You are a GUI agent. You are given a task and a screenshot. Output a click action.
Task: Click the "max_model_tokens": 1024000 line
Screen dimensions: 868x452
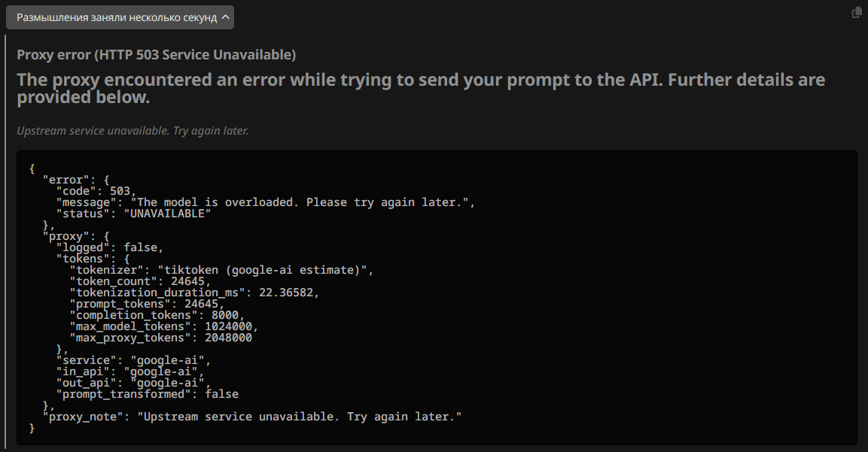(164, 326)
